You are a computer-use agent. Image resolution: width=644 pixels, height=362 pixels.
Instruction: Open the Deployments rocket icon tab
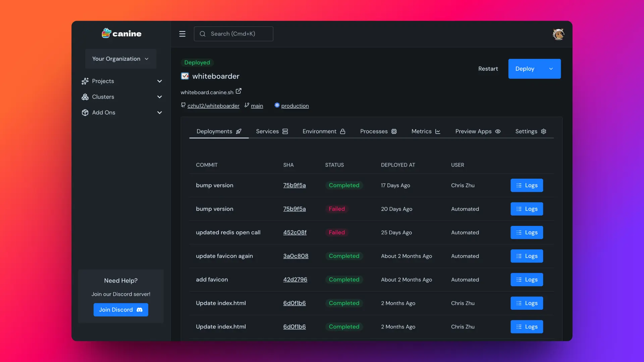coord(239,131)
